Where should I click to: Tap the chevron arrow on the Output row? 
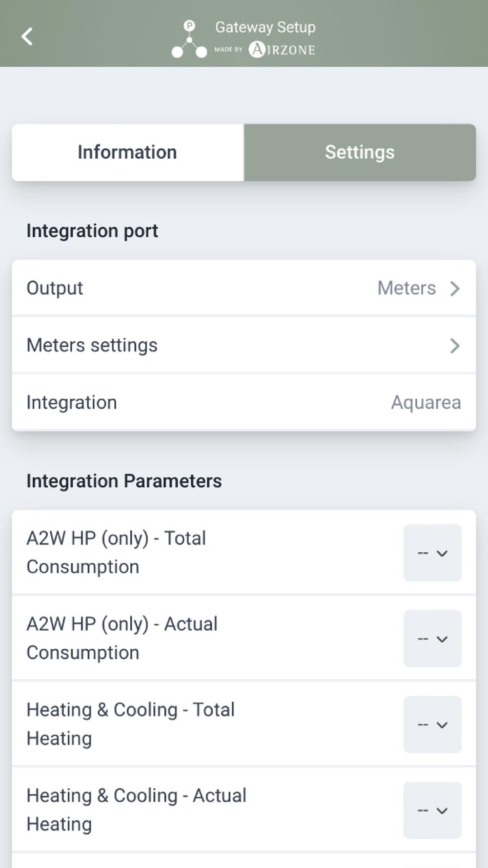tap(455, 289)
